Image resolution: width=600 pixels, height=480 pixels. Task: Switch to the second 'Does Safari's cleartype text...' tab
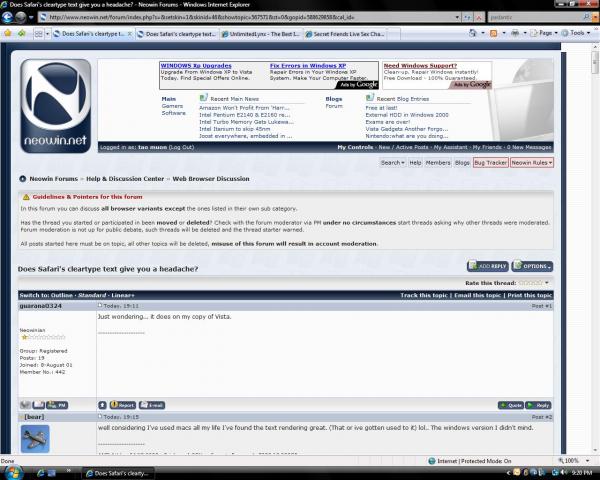click(177, 34)
